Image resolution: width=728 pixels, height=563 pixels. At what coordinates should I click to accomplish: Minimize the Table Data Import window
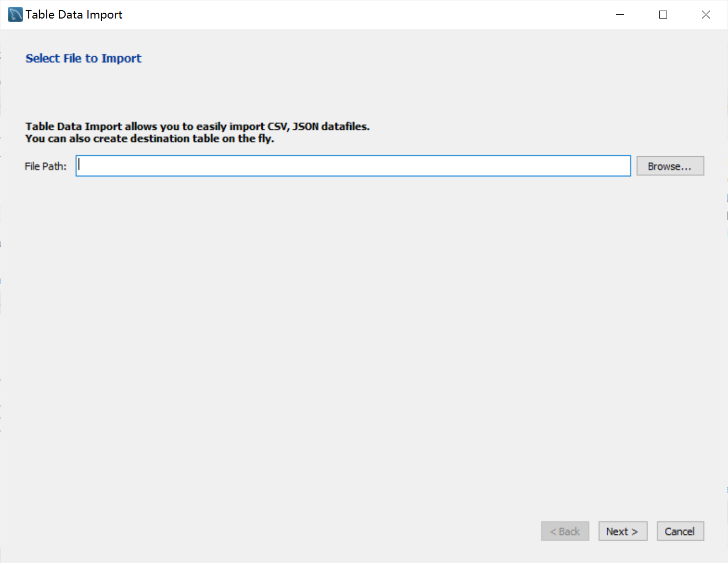(620, 15)
